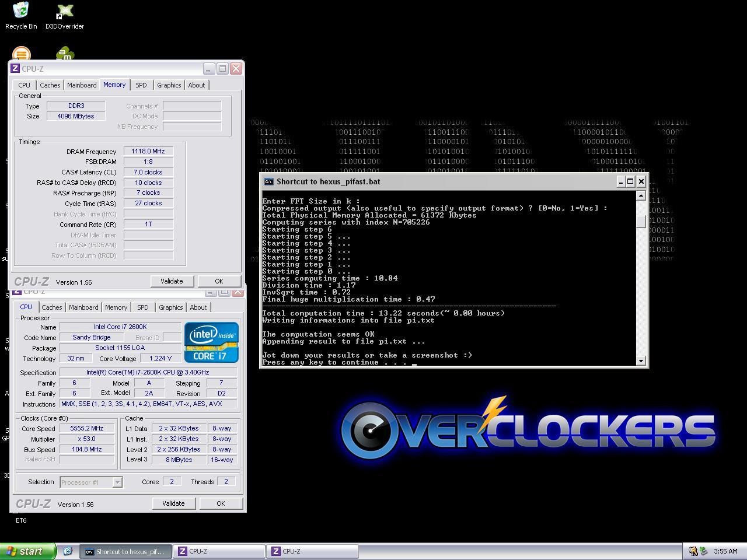This screenshot has height=560, width=747.
Task: Click the FSB:DRAM 1:8 value field
Action: pos(148,162)
